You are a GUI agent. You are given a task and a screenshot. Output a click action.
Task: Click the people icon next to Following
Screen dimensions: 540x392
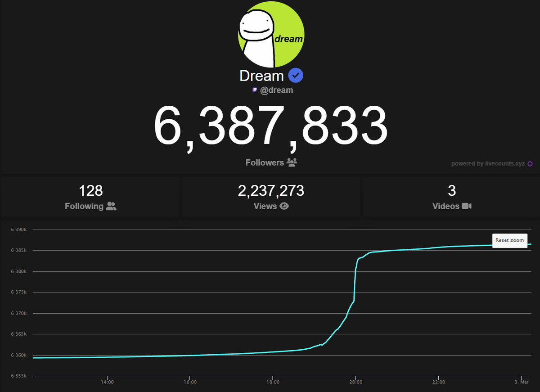pos(111,206)
